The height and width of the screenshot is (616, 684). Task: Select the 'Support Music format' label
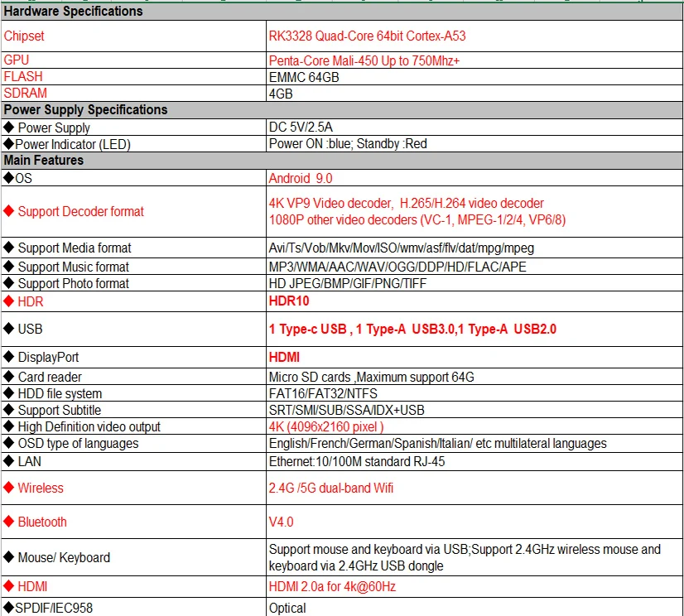(x=133, y=267)
